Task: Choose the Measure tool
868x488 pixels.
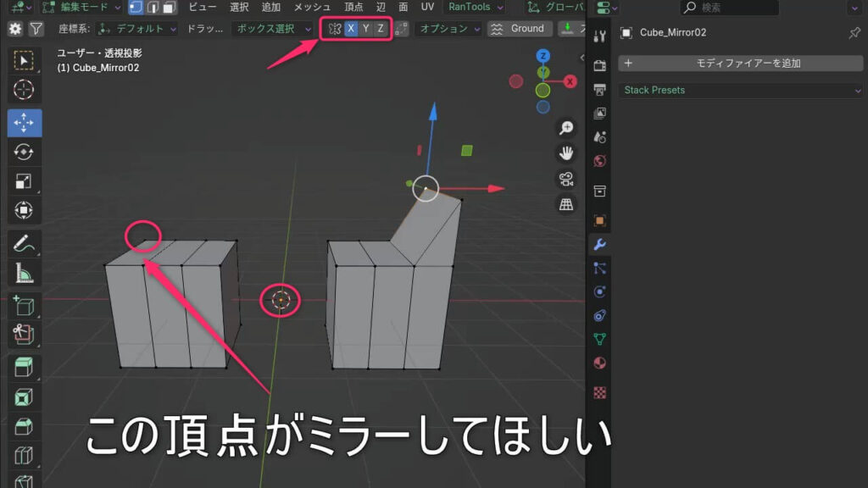Action: click(x=24, y=273)
